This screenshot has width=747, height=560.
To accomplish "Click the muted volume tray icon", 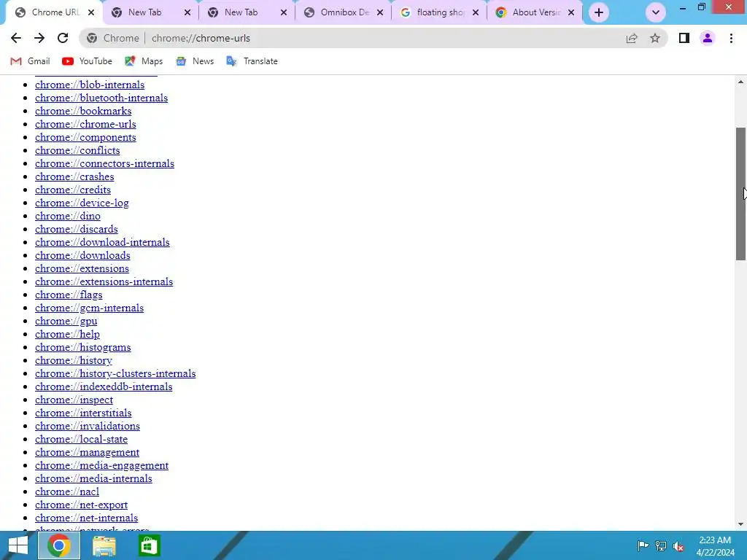I will [x=678, y=546].
